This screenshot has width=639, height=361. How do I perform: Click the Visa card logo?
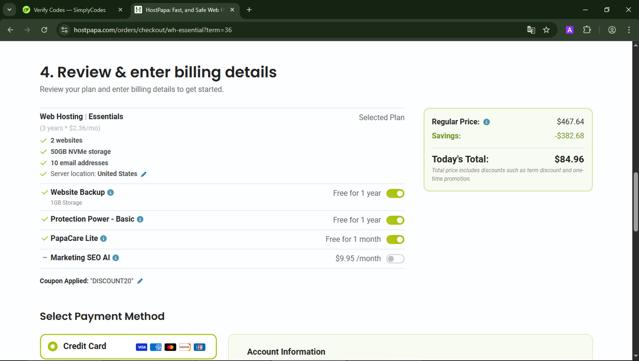click(x=141, y=347)
